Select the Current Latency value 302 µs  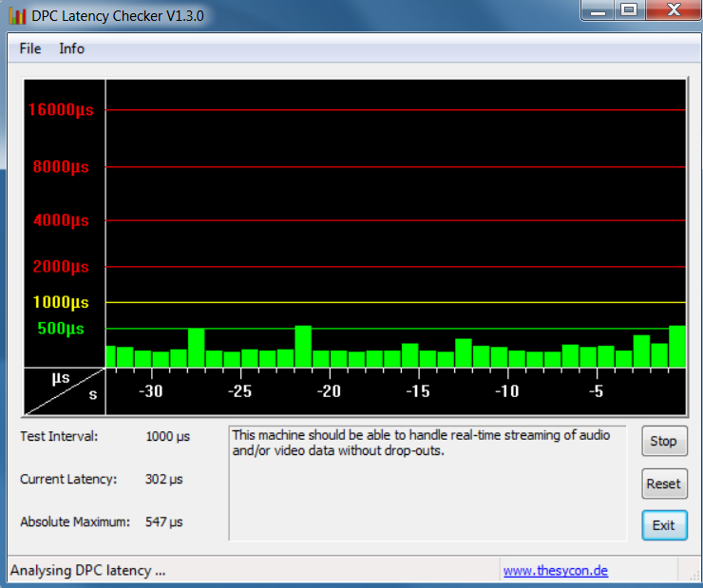pos(163,480)
